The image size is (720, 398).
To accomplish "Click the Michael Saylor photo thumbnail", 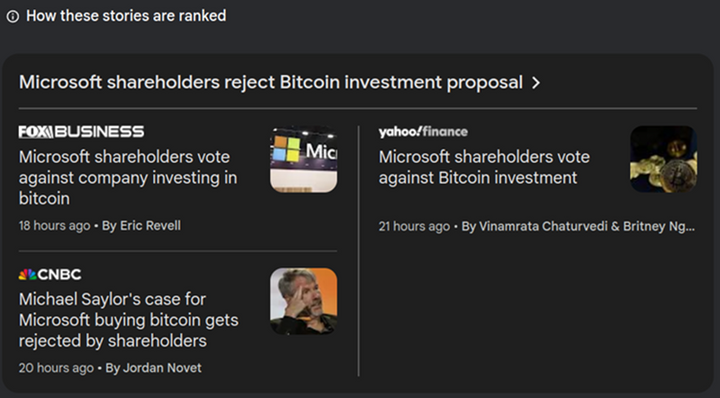I will [304, 302].
